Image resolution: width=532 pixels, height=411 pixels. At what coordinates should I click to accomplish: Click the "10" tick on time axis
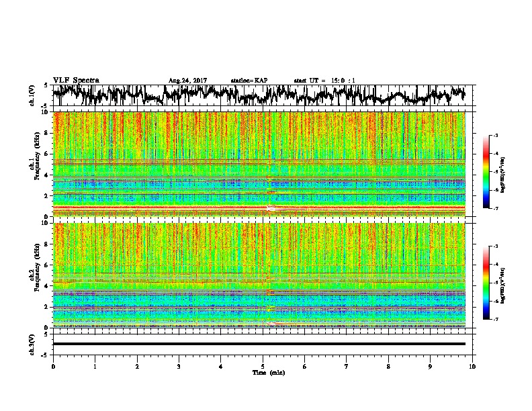(x=472, y=367)
